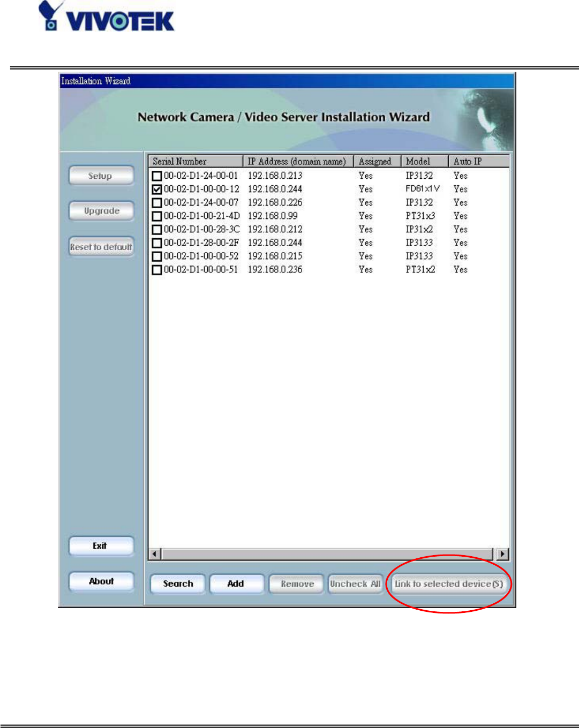The image size is (579, 728).
Task: Click the Upgrade button
Action: [101, 210]
